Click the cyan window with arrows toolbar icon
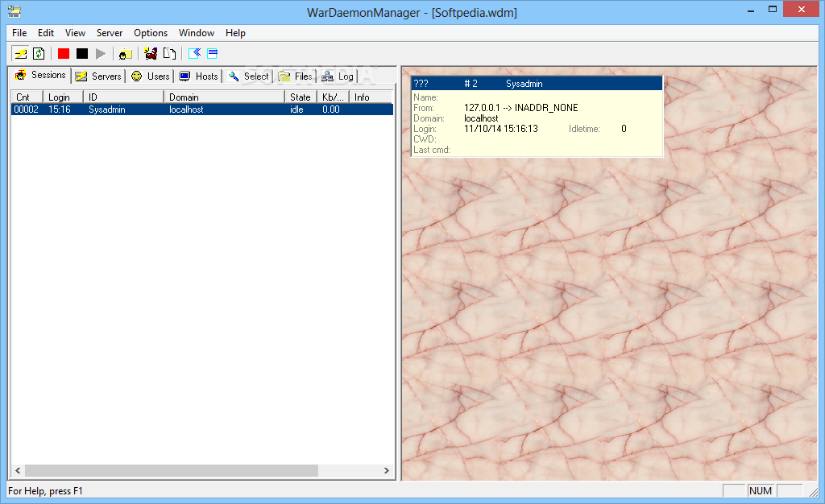Image resolution: width=825 pixels, height=504 pixels. pos(194,54)
